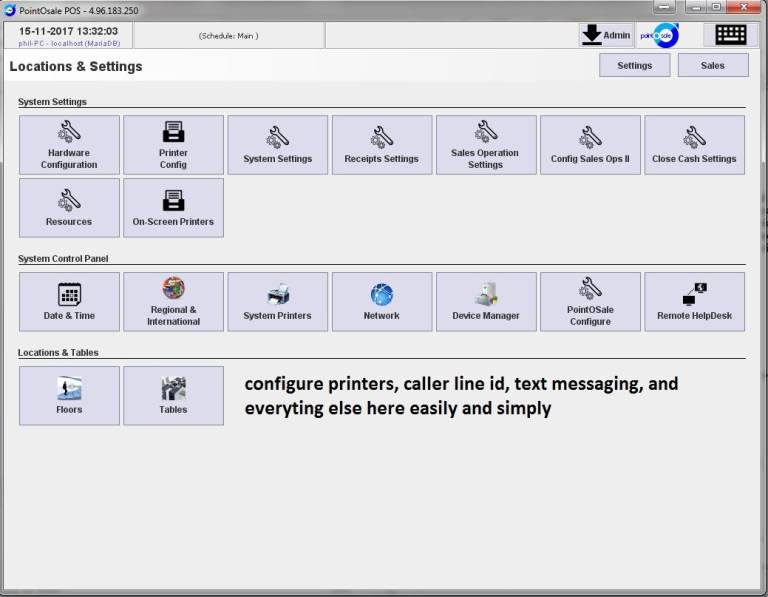Screen dimensions: 768x597
Task: Open Receipts Settings
Action: point(381,145)
